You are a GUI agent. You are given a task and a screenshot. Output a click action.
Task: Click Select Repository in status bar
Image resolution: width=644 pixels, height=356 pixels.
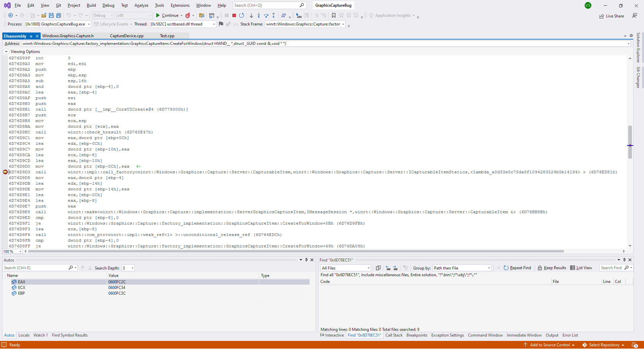[x=603, y=345]
